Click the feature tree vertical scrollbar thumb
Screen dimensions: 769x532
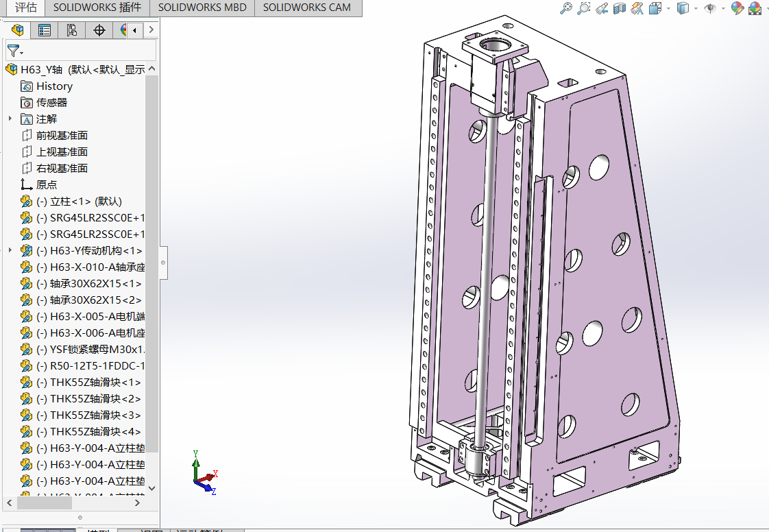click(152, 265)
